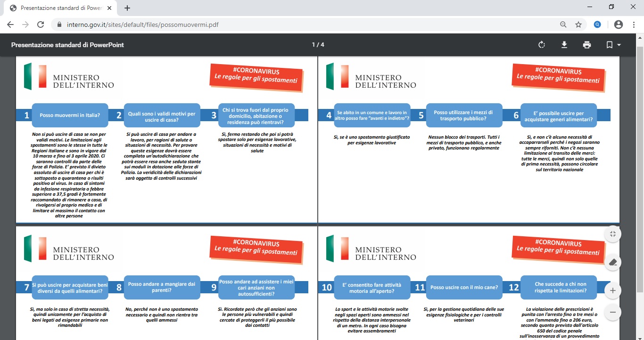Open a new browser tab
This screenshot has height=340, width=644.
click(127, 8)
